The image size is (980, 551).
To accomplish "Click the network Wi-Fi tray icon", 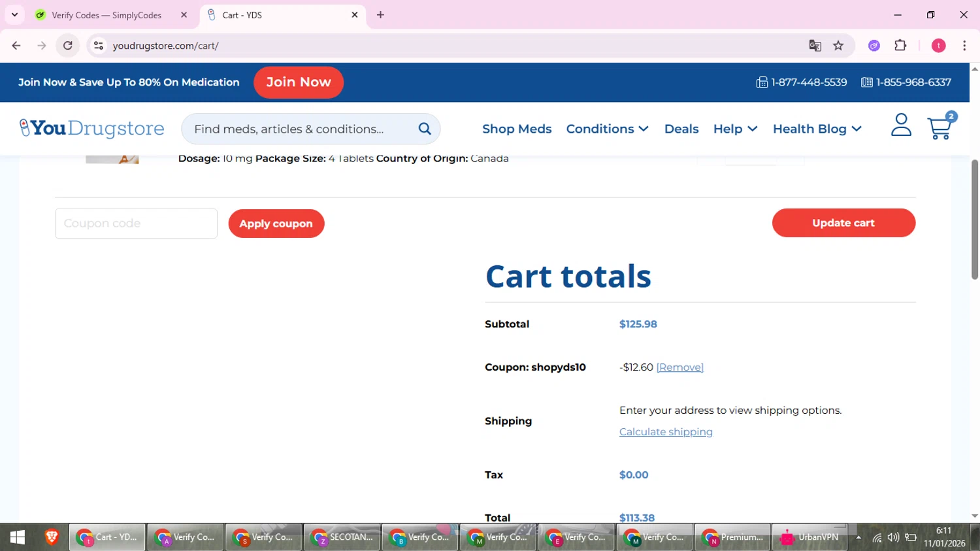I will point(877,537).
